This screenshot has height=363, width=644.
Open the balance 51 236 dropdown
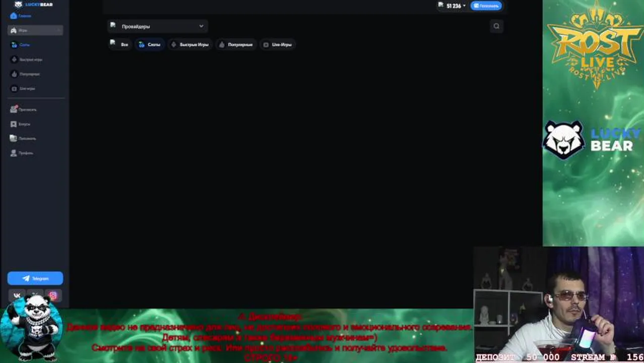pyautogui.click(x=452, y=6)
